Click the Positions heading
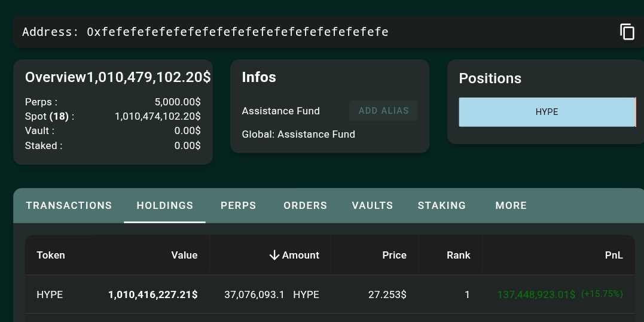644x322 pixels. pos(490,78)
